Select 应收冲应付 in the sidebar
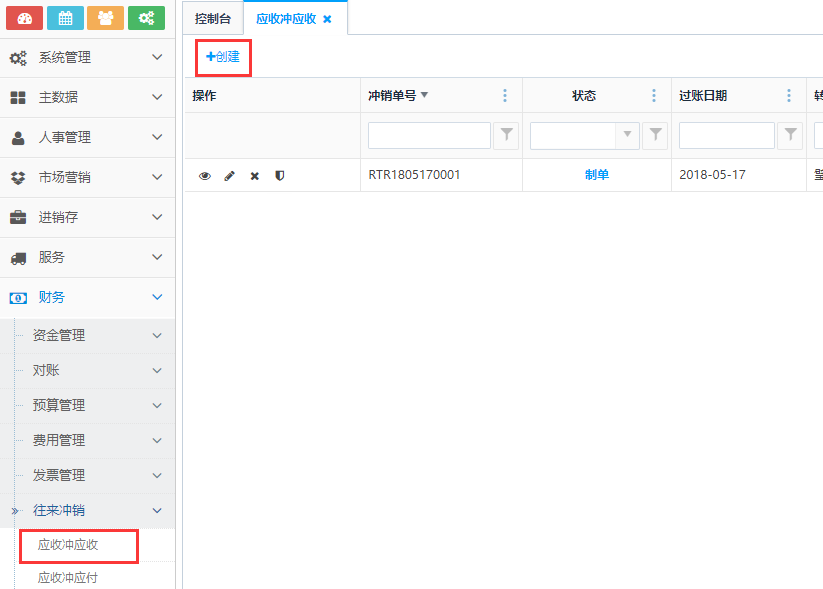 pos(68,577)
